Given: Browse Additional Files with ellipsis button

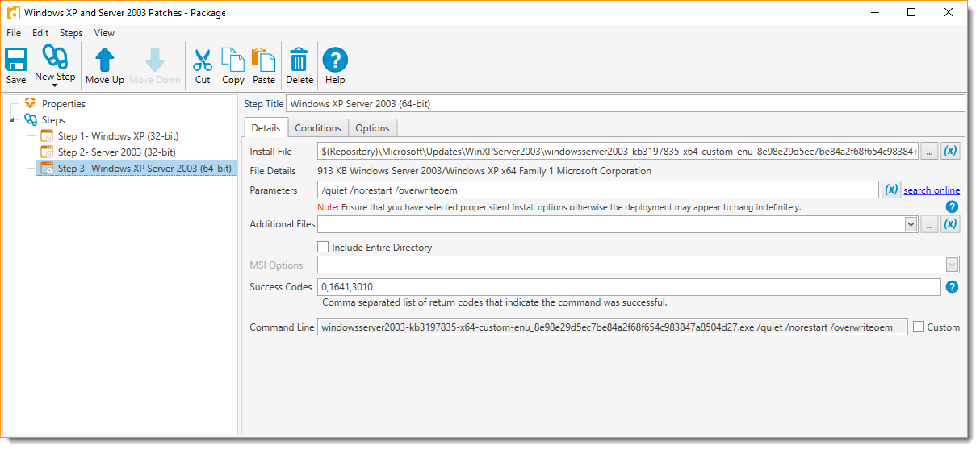Looking at the screenshot, I should pyautogui.click(x=929, y=224).
